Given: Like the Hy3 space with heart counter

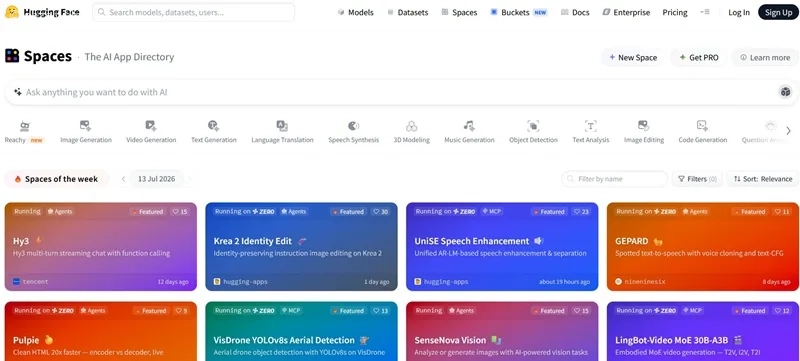Looking at the screenshot, I should coord(180,212).
